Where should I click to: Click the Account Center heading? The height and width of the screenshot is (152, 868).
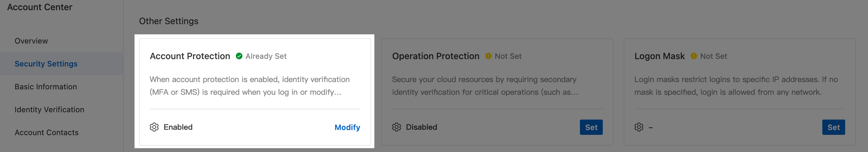click(x=40, y=7)
